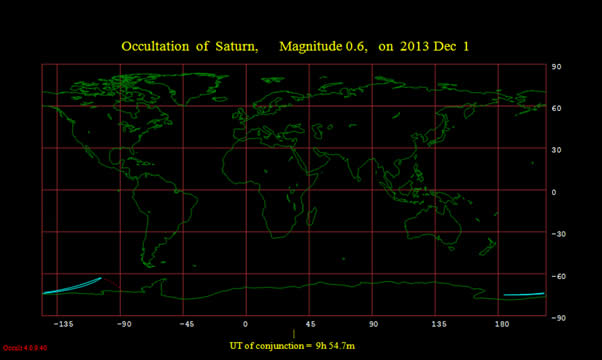Image resolution: width=602 pixels, height=360 pixels.
Task: Select the -90 longitude axis label
Action: coord(124,324)
